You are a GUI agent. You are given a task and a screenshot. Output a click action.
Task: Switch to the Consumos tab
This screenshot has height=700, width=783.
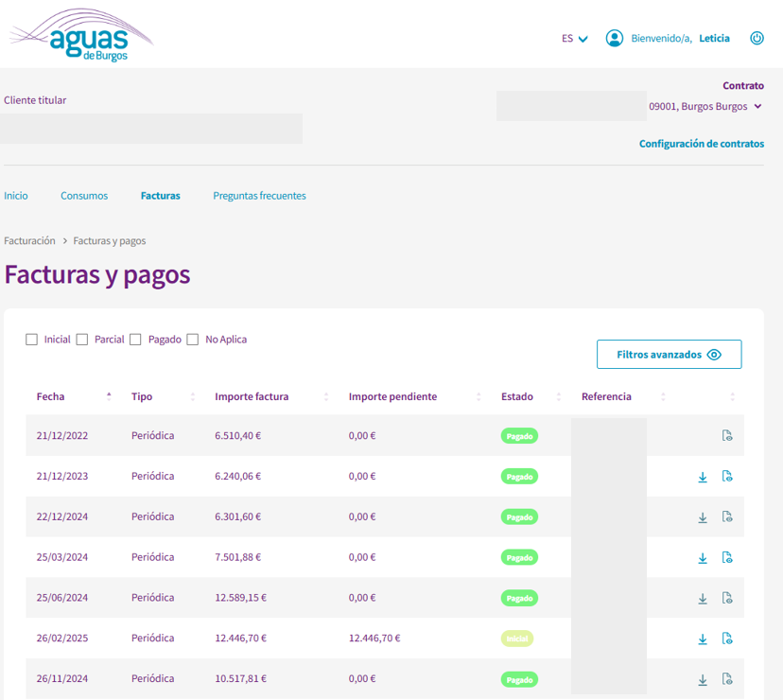(x=84, y=196)
